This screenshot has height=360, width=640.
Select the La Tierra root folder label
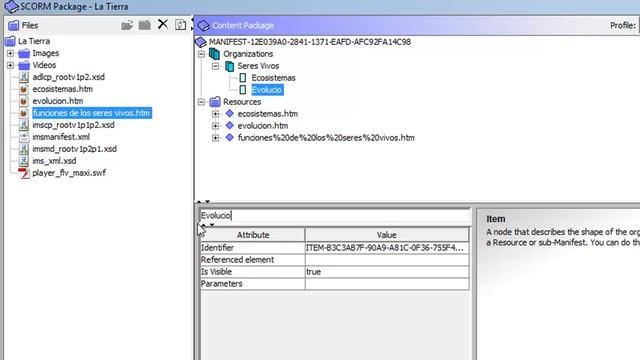coord(34,41)
